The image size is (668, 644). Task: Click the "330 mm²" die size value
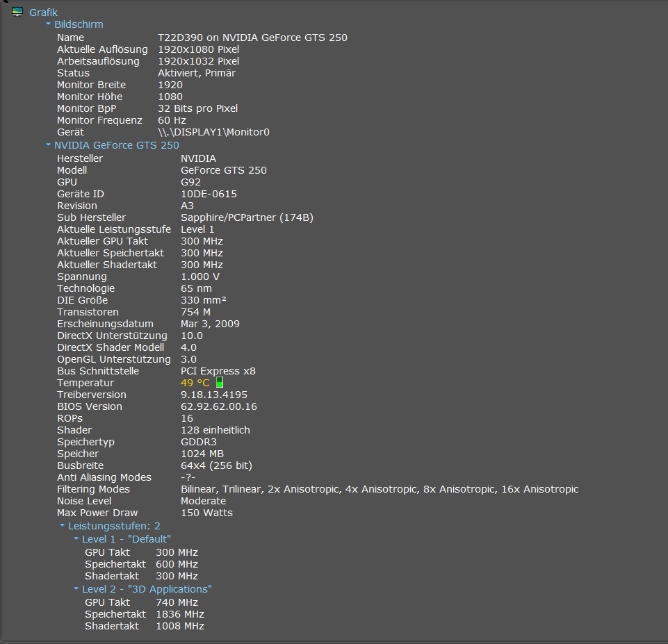[x=204, y=300]
